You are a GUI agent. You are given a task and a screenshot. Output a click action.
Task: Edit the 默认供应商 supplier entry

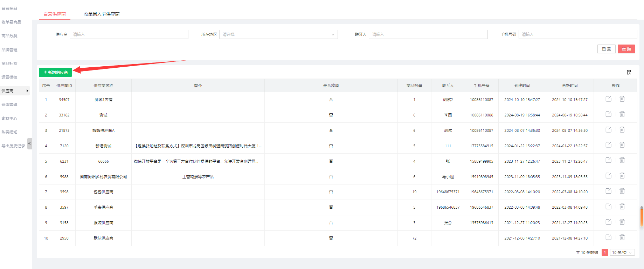click(x=608, y=237)
